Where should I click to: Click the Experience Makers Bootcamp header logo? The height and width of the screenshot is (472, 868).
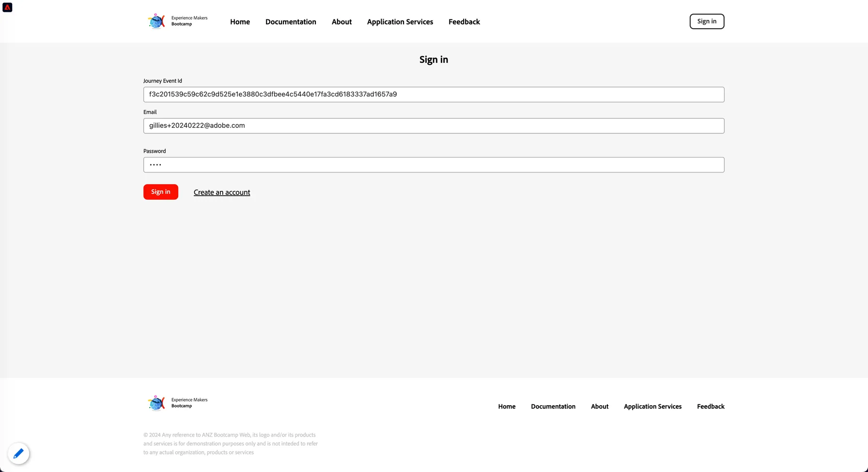coord(177,21)
